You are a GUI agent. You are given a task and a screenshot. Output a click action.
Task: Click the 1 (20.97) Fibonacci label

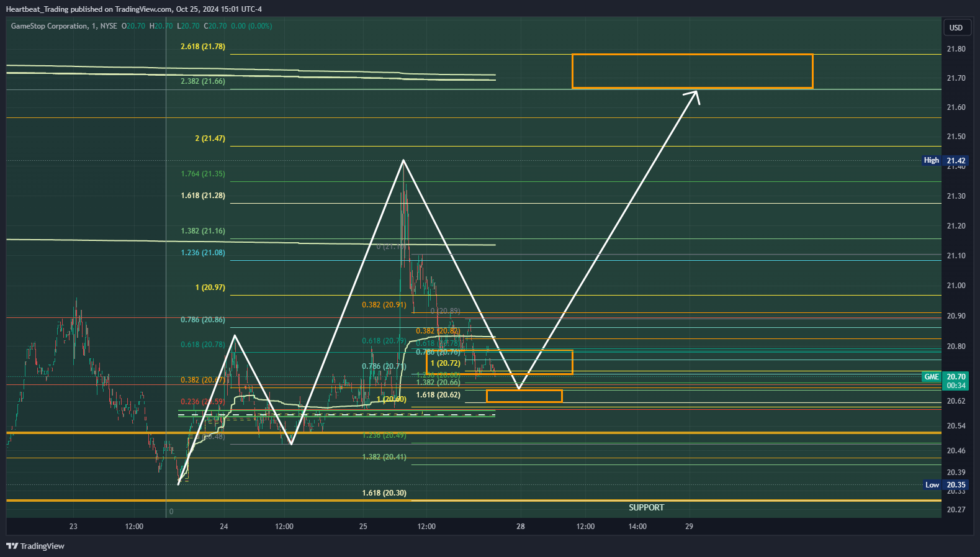coord(210,288)
